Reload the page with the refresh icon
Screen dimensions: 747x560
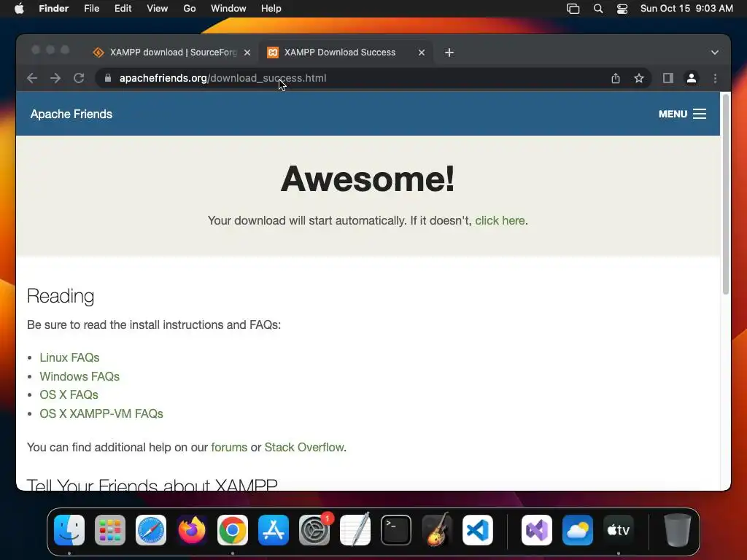pos(79,78)
